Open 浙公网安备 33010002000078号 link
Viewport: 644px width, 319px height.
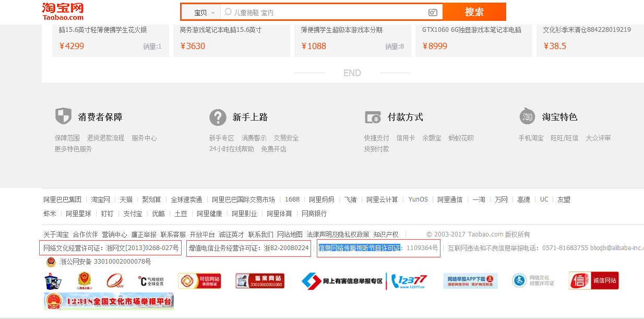(x=105, y=262)
